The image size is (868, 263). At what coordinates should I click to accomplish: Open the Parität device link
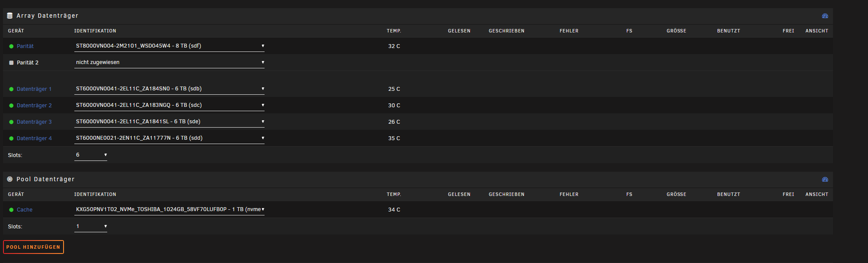click(x=25, y=46)
